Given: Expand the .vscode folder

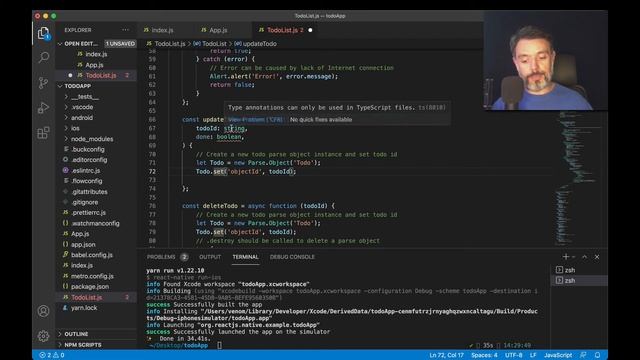Looking at the screenshot, I should point(82,107).
